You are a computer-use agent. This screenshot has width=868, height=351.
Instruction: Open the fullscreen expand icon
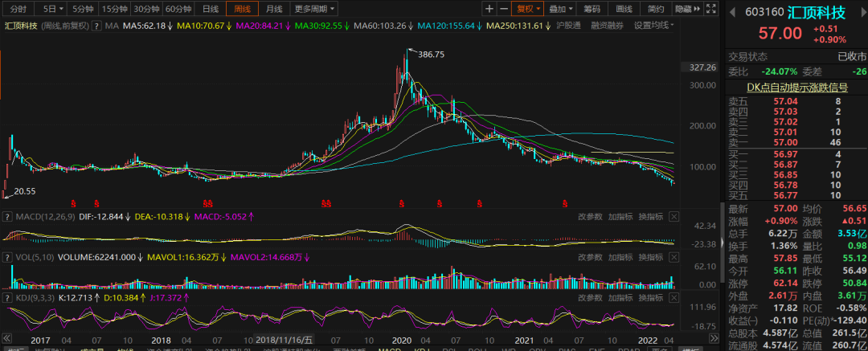[710, 9]
